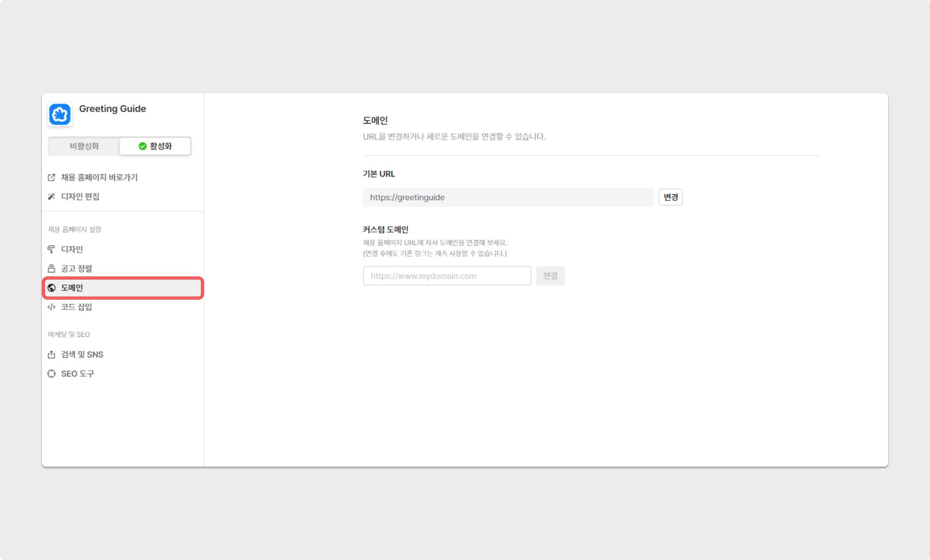Click the globe icon for 도메인
The width and height of the screenshot is (930, 560).
(x=52, y=288)
